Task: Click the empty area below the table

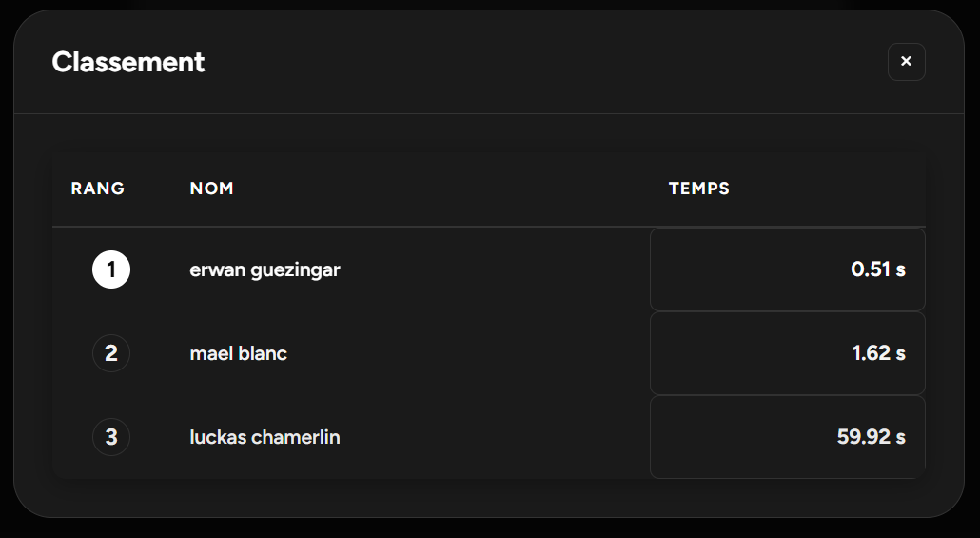Action: (489, 497)
